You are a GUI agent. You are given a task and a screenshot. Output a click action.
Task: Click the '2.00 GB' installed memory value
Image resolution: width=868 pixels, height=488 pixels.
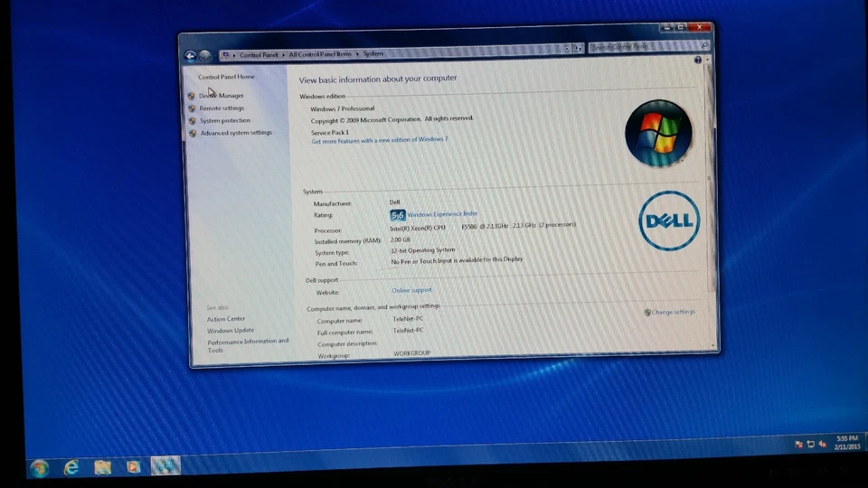(x=401, y=240)
